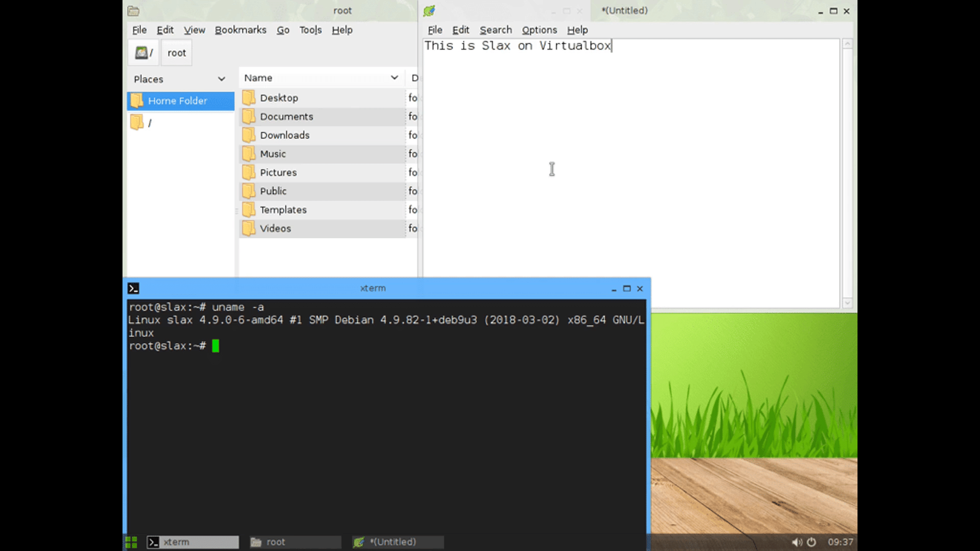Screen dimensions: 980x551
Task: Click the file manager window title icon
Action: coord(133,11)
